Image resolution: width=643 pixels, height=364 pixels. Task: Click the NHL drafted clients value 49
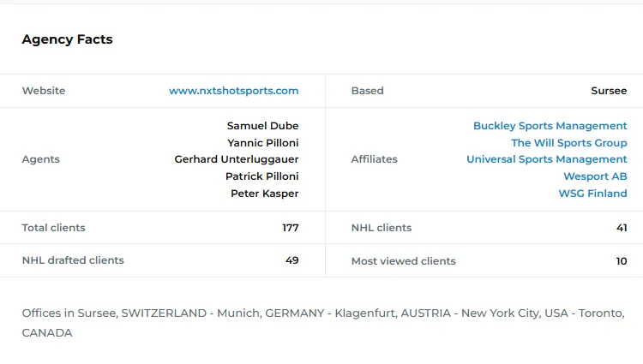click(x=291, y=260)
